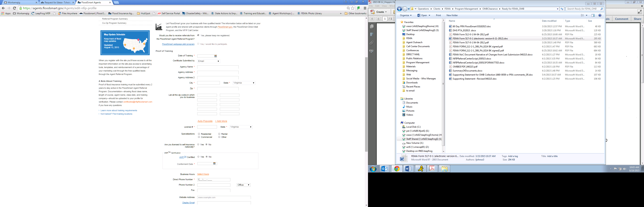Uncheck 'Yes, please keep me registered'
The height and width of the screenshot is (207, 644).
click(x=198, y=35)
